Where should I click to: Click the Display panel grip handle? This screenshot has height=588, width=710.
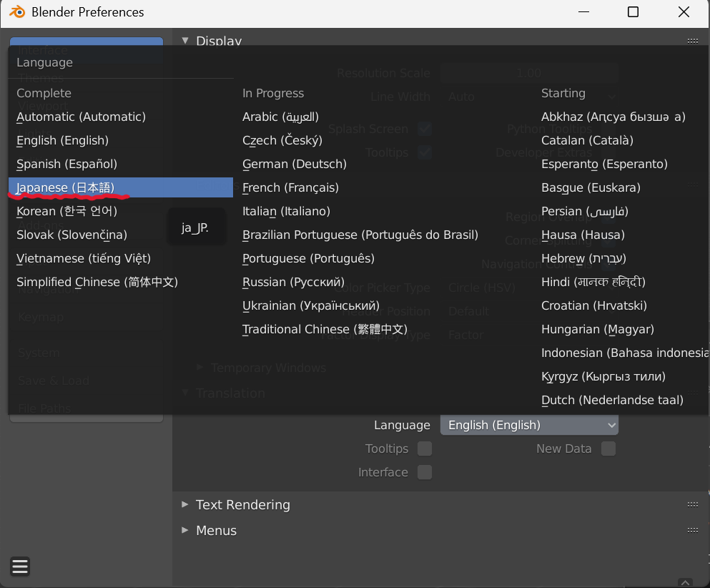[691, 41]
